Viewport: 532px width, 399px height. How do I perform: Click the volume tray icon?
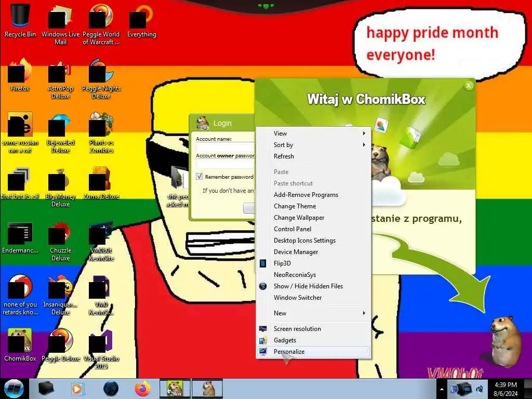[x=480, y=389]
